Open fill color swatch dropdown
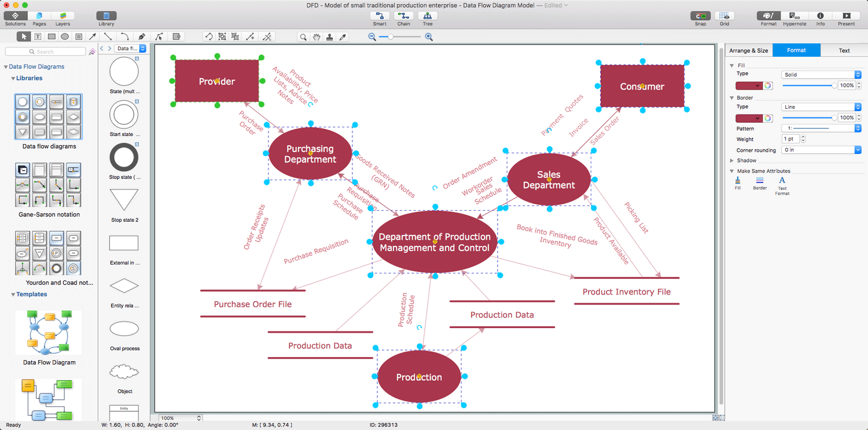 [x=749, y=86]
